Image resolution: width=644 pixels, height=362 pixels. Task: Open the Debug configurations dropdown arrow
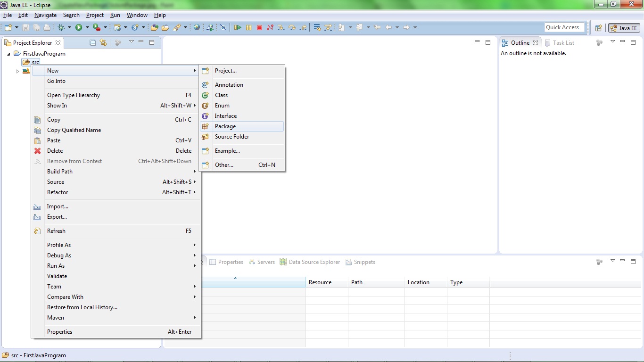[x=69, y=28]
